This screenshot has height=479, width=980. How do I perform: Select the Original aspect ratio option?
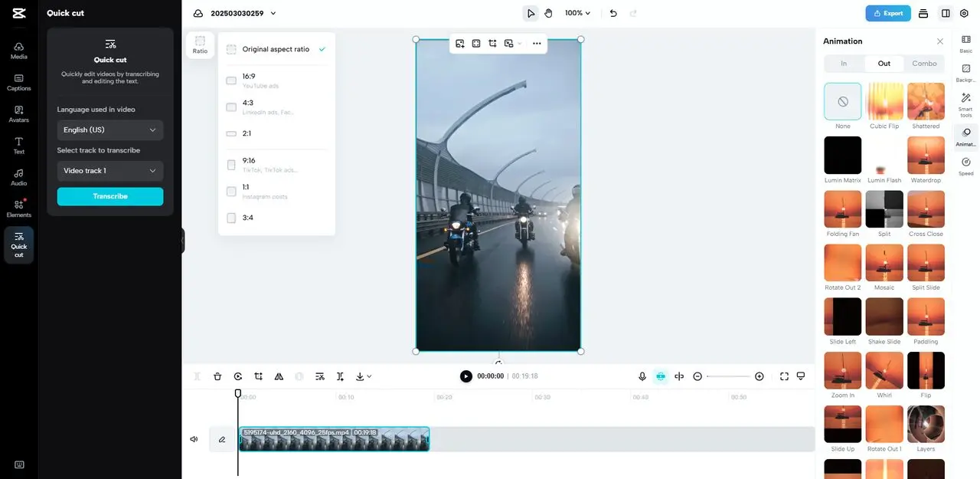coord(276,49)
